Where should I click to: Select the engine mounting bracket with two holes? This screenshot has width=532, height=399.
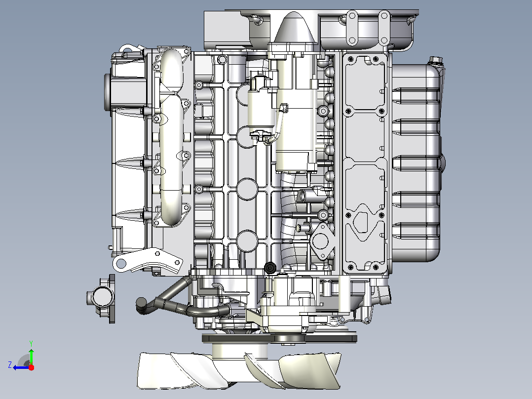click(x=148, y=261)
